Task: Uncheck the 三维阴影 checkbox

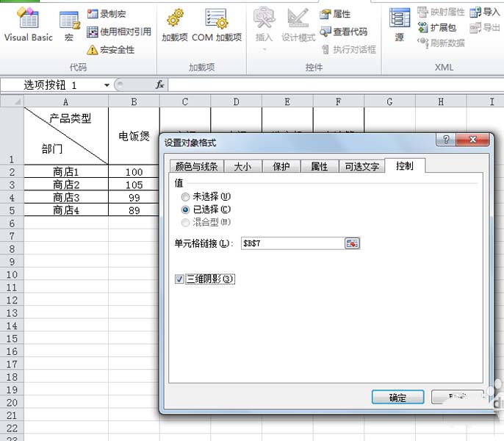Action: coord(179,279)
